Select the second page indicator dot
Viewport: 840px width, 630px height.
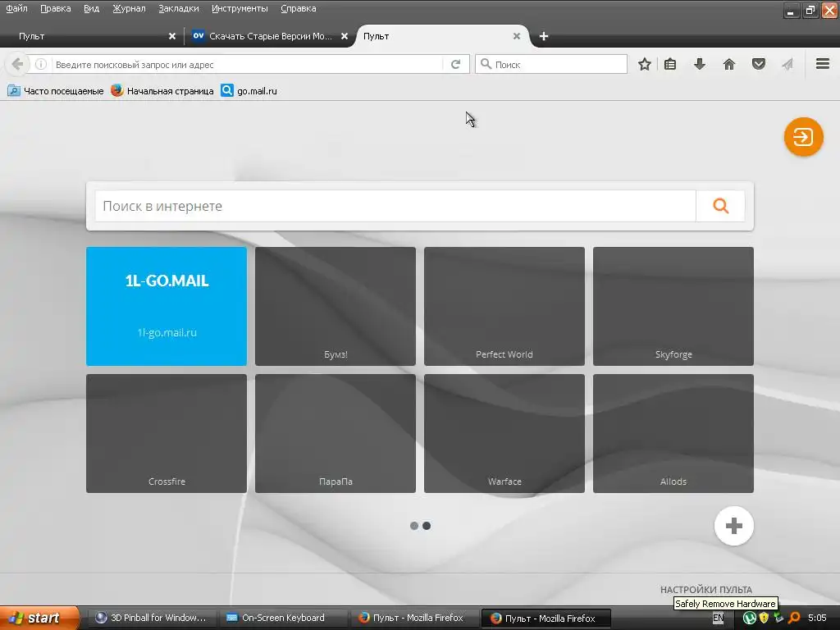427,526
